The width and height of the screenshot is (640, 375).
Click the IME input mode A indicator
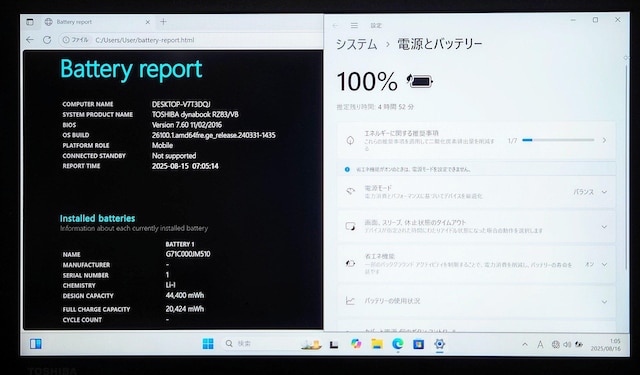[540, 345]
